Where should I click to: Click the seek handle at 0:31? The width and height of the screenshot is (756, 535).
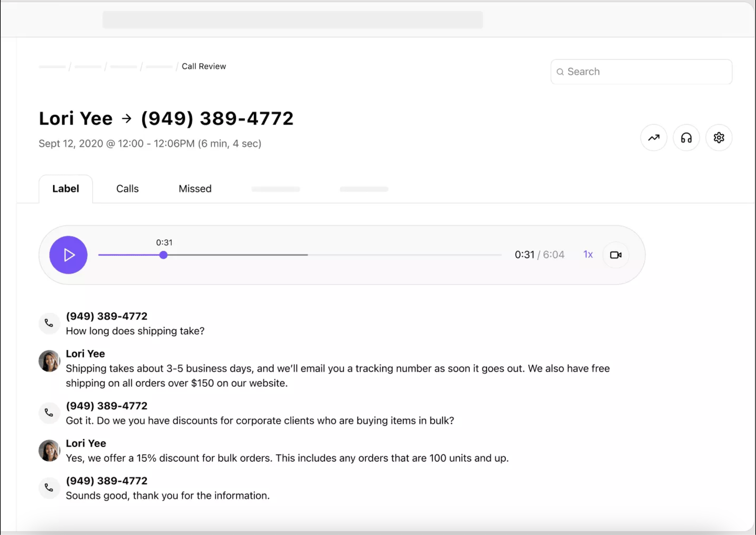163,255
